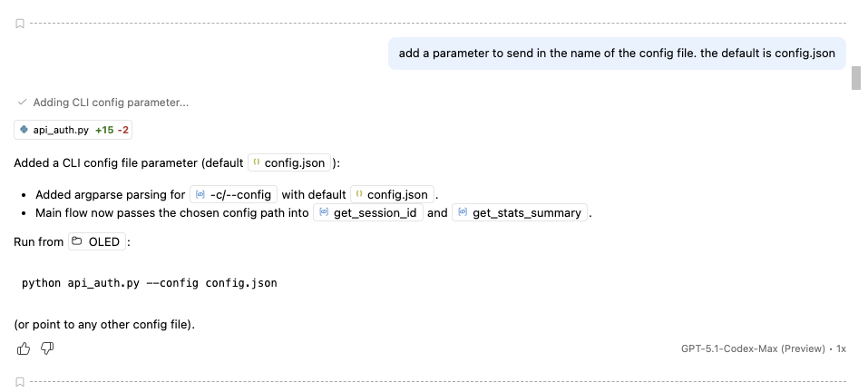Open config.json link in the first sentence
868x392 pixels.
(x=288, y=163)
